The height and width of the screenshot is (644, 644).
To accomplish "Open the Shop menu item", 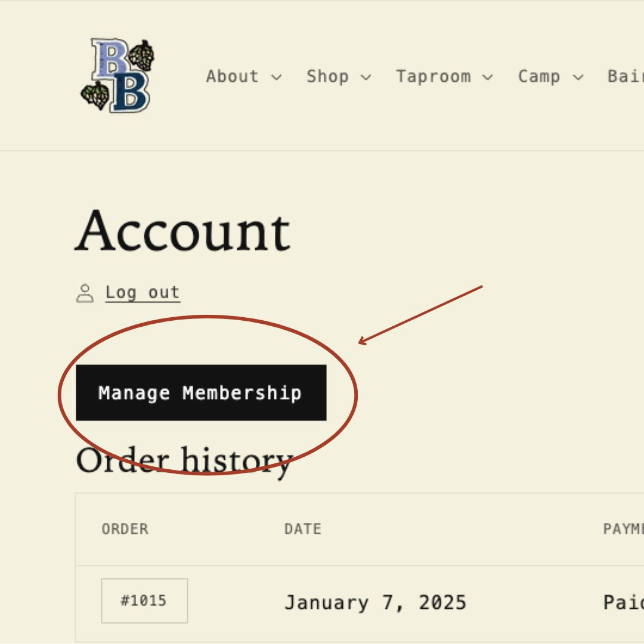I will click(x=327, y=77).
